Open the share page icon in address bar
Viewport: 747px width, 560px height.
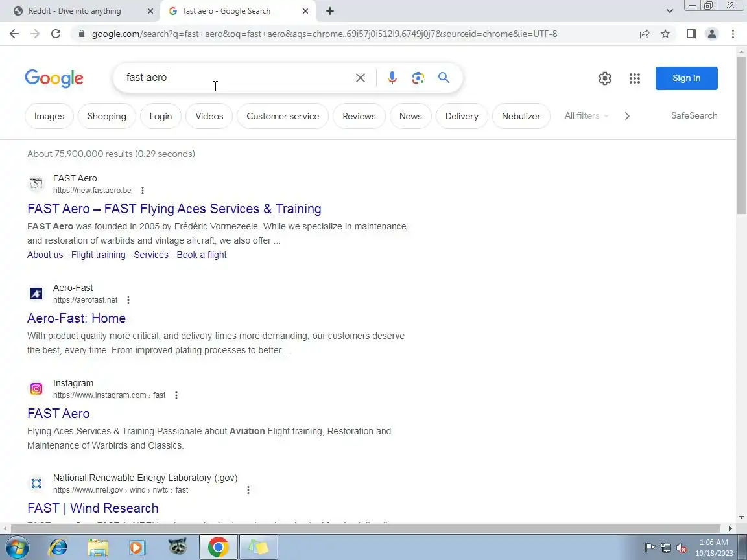click(x=645, y=34)
